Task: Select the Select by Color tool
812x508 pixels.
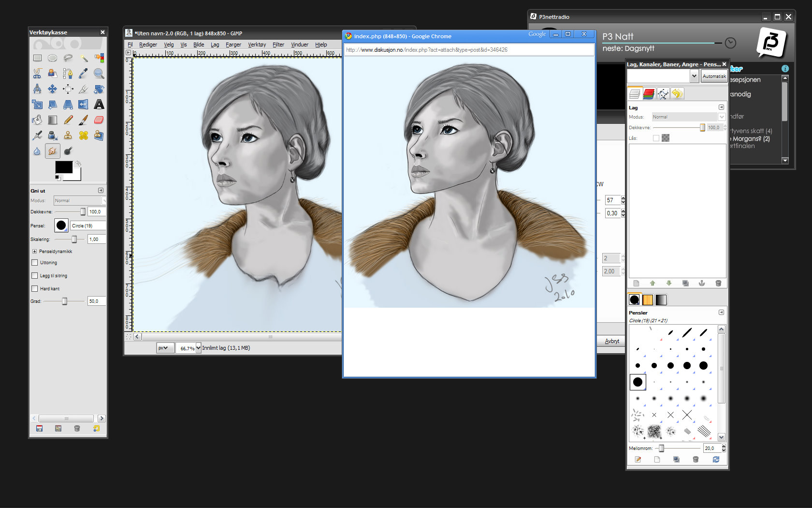Action: [99, 58]
